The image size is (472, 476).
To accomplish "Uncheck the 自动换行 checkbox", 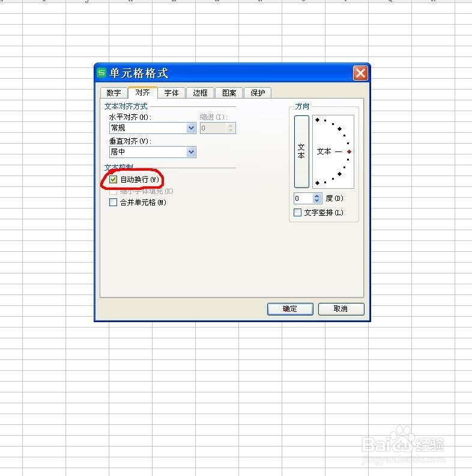I will [113, 180].
